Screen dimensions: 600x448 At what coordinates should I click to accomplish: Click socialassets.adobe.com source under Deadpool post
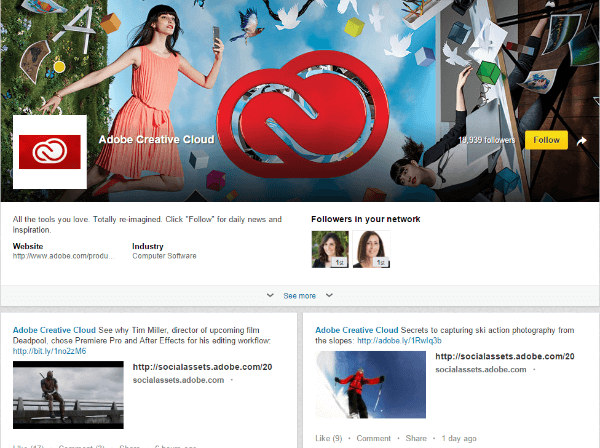point(178,380)
